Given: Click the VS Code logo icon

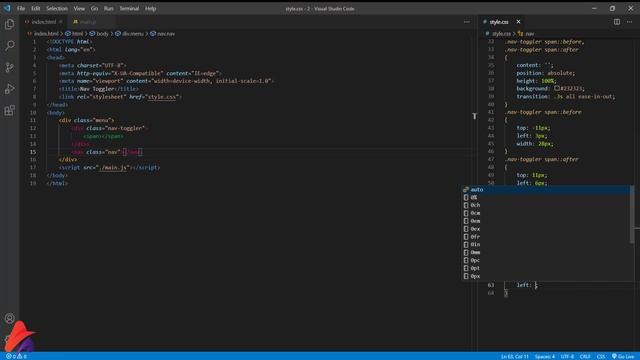Looking at the screenshot, I should 7,8.
